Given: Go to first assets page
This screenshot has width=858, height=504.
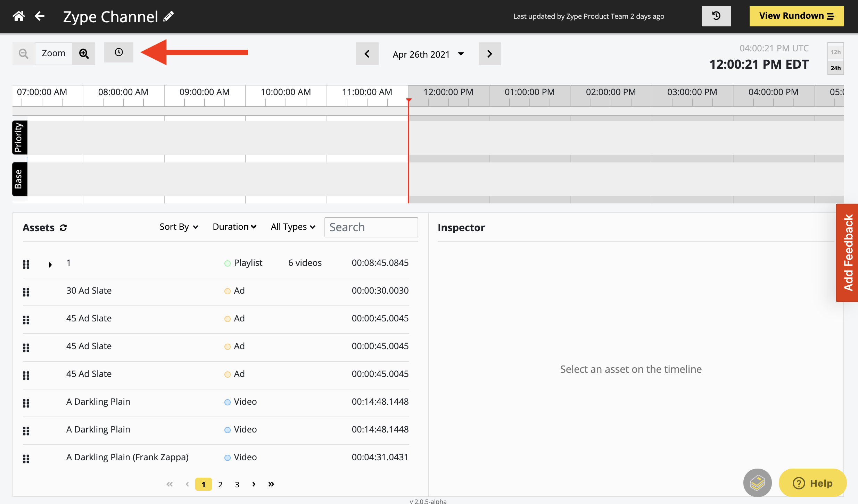Looking at the screenshot, I should coord(170,484).
